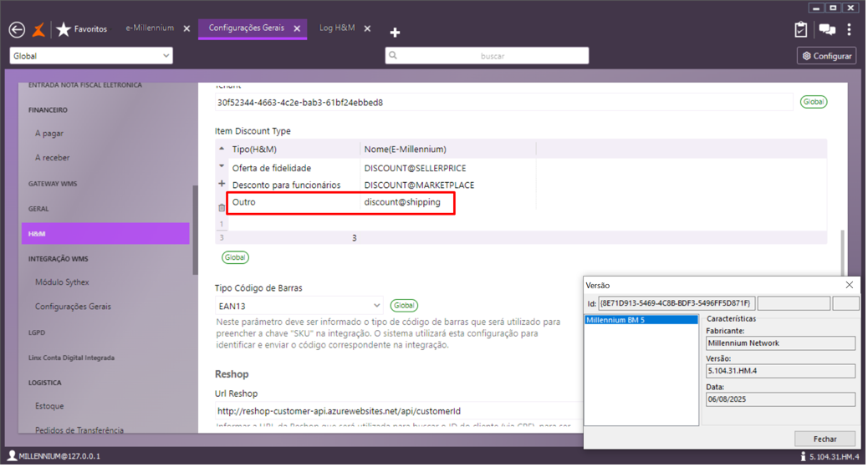Delete row trash icon in discount grid
This screenshot has height=467, width=868.
coord(222,207)
